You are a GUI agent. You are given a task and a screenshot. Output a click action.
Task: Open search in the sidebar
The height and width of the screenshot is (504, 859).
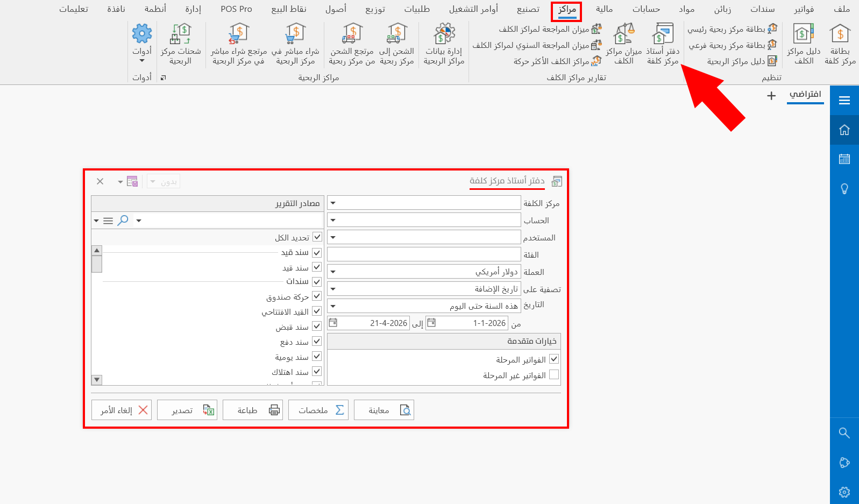click(844, 433)
